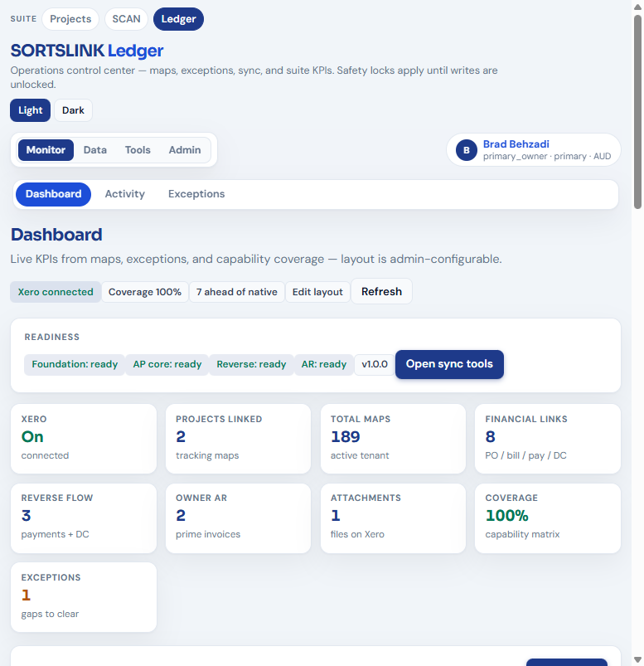Open the Admin section
Image resolution: width=644 pixels, height=666 pixels.
click(185, 150)
